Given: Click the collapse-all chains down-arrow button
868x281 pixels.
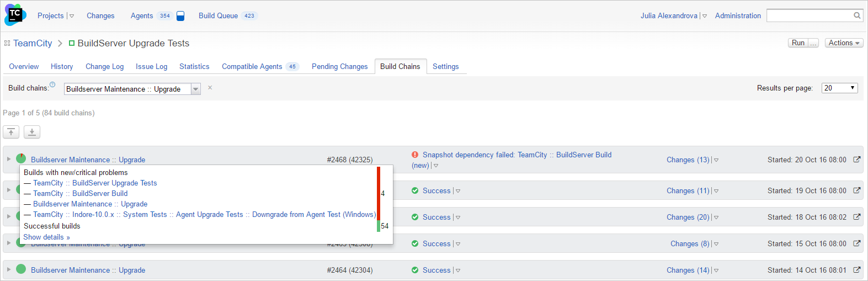Looking at the screenshot, I should click(32, 132).
